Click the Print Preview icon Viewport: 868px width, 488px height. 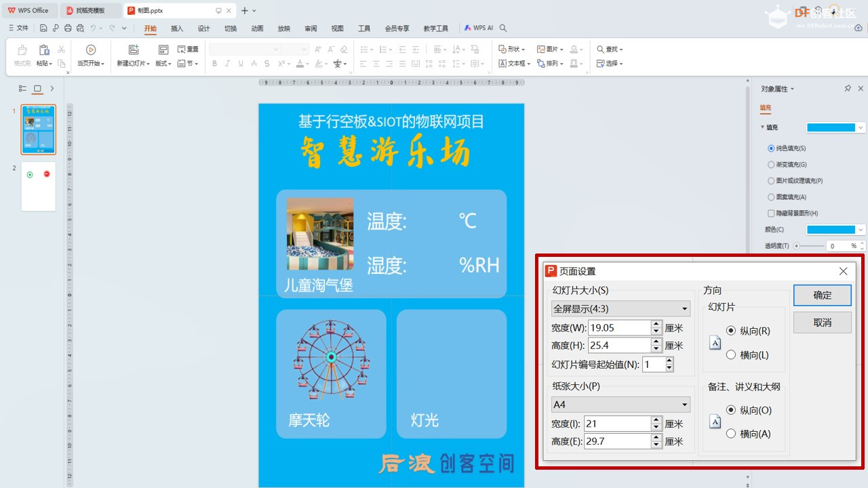point(80,28)
